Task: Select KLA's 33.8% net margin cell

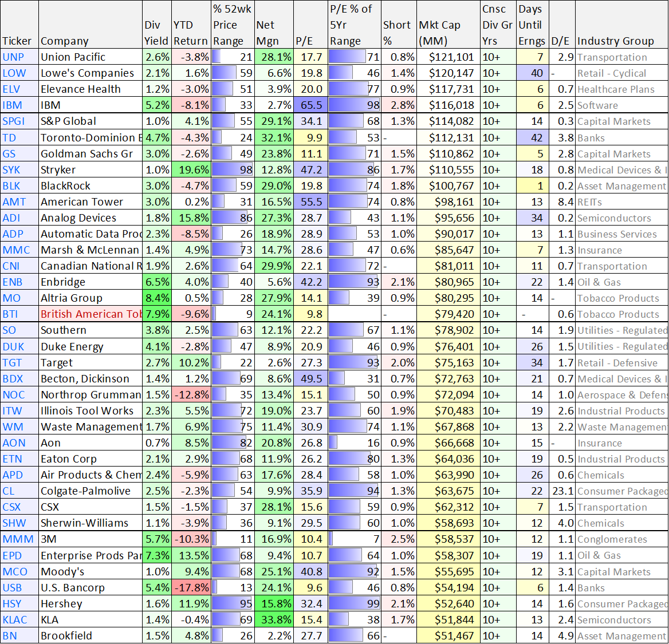Action: tap(274, 620)
